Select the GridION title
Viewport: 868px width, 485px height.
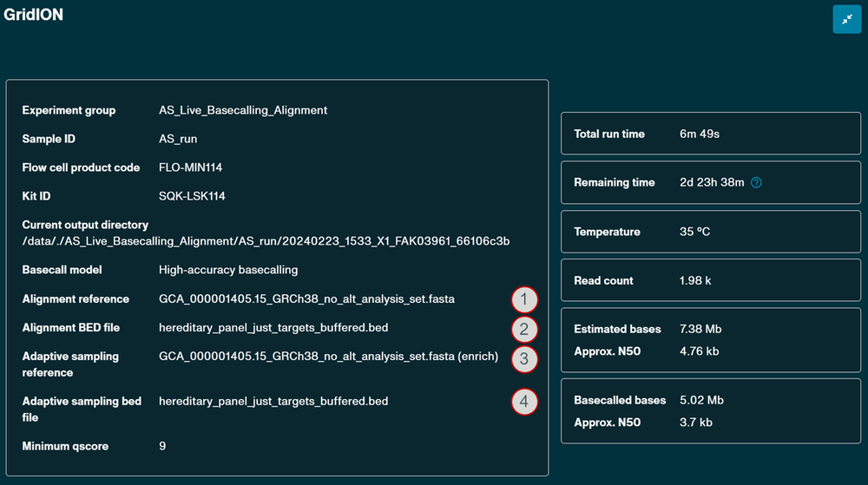coord(33,15)
